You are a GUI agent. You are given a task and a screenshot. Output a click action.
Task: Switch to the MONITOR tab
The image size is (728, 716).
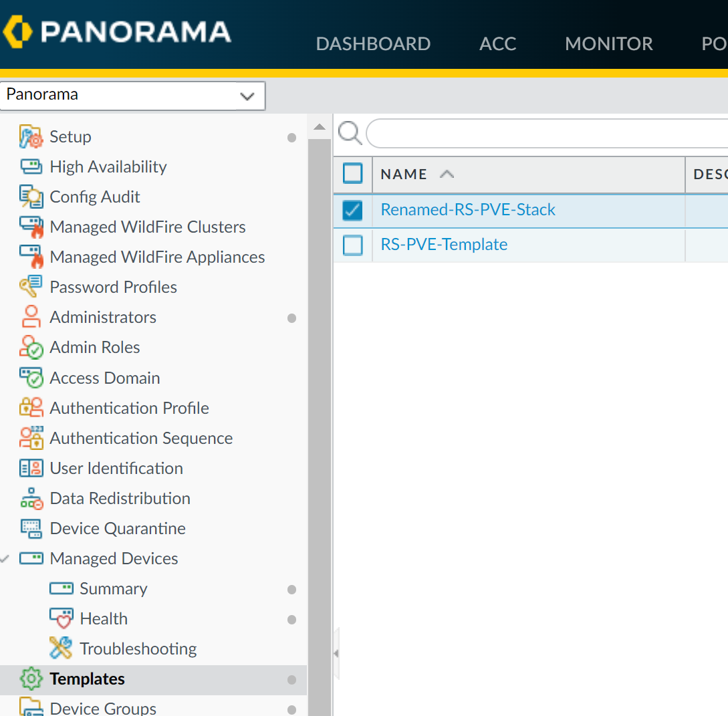(x=608, y=44)
